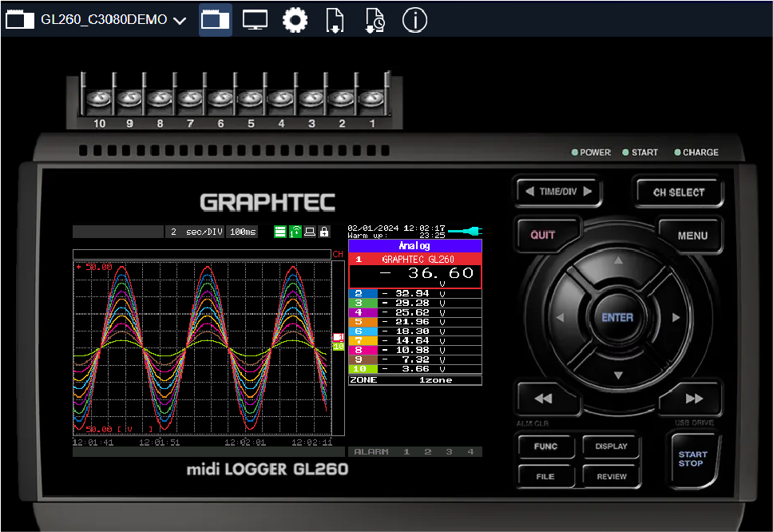Open the scheduled file transfer icon
This screenshot has width=773, height=532.
[375, 19]
